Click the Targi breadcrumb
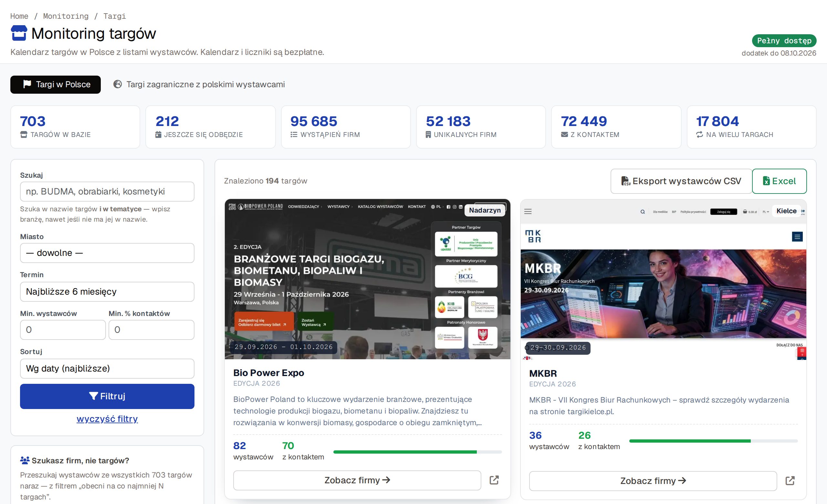This screenshot has width=827, height=504. pyautogui.click(x=114, y=16)
